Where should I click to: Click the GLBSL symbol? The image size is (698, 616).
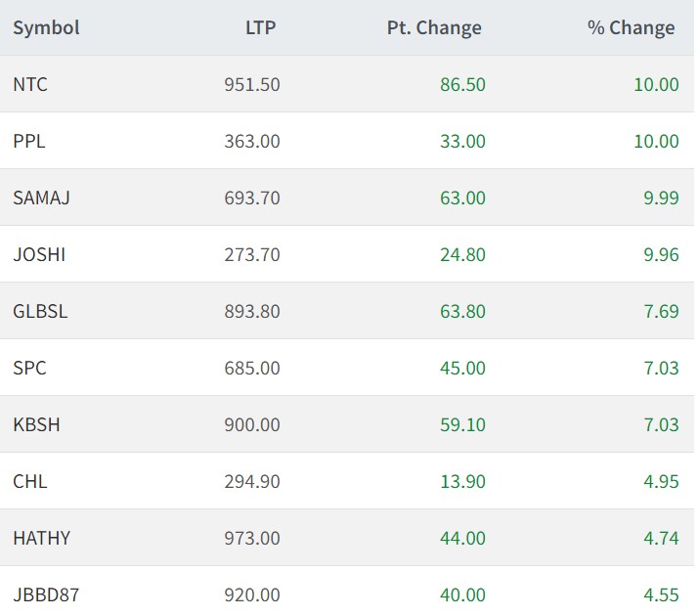pyautogui.click(x=40, y=312)
